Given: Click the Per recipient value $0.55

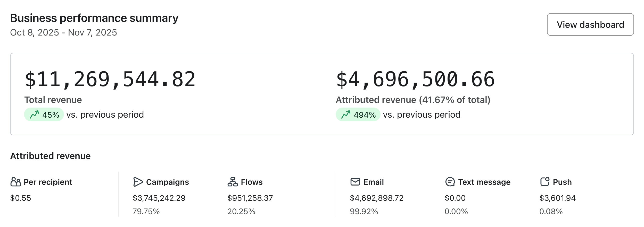Looking at the screenshot, I should (x=21, y=198).
